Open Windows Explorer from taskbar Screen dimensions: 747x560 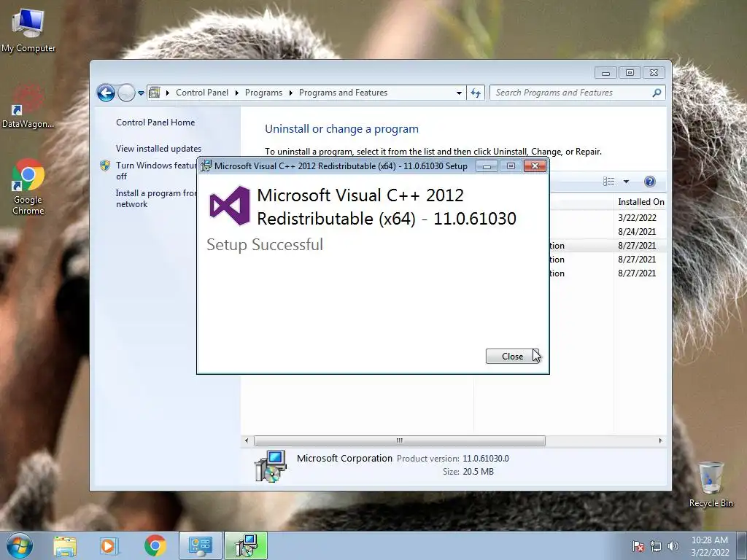click(65, 546)
